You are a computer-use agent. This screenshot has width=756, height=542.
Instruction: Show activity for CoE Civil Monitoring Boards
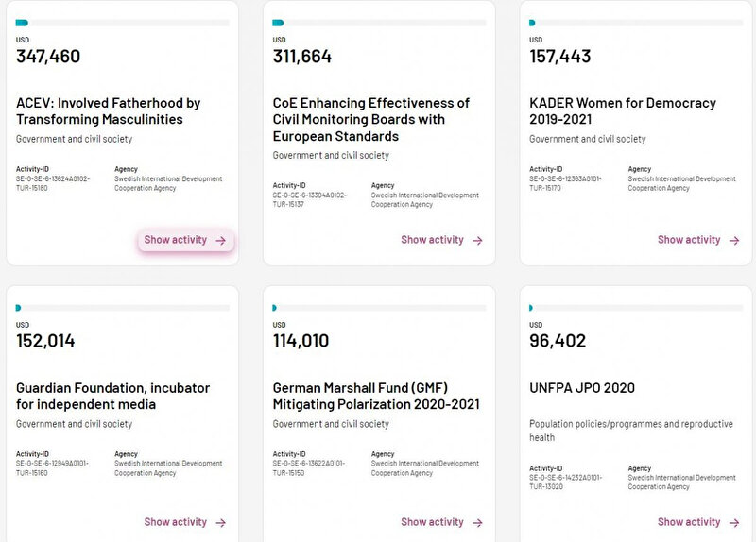[x=433, y=240]
